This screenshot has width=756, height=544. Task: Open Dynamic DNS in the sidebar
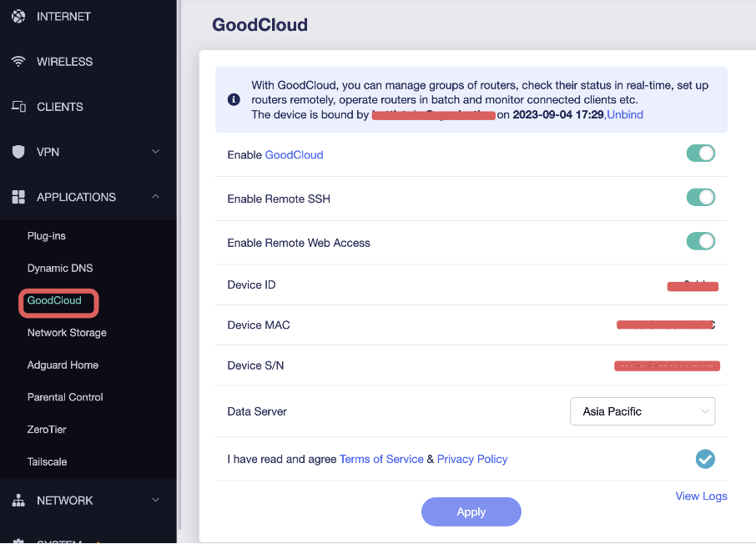(x=60, y=269)
